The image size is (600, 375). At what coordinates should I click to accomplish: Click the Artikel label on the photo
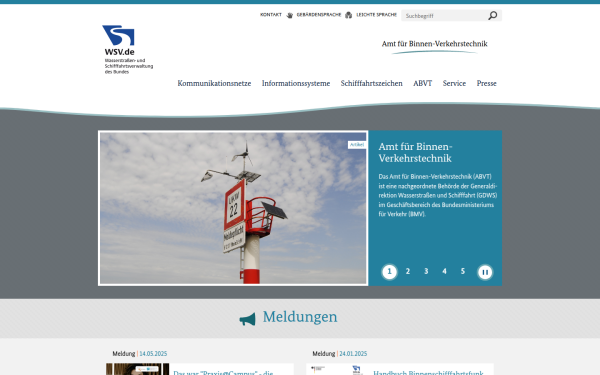[357, 145]
